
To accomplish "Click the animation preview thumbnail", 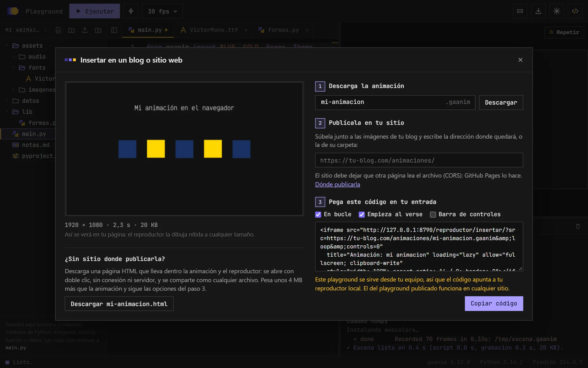I will 184,149.
